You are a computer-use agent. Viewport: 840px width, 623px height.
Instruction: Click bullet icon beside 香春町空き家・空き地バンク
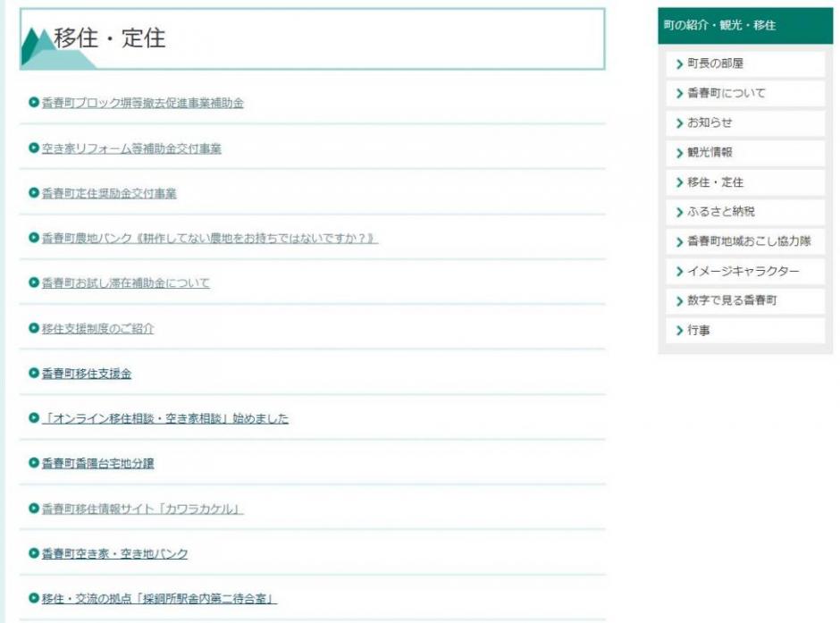coord(34,552)
